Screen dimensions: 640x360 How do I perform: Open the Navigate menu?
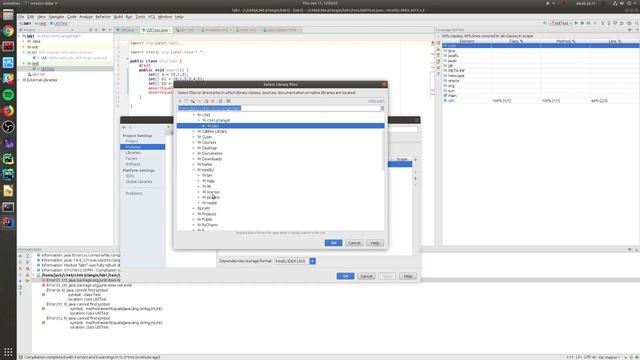pyautogui.click(x=56, y=17)
